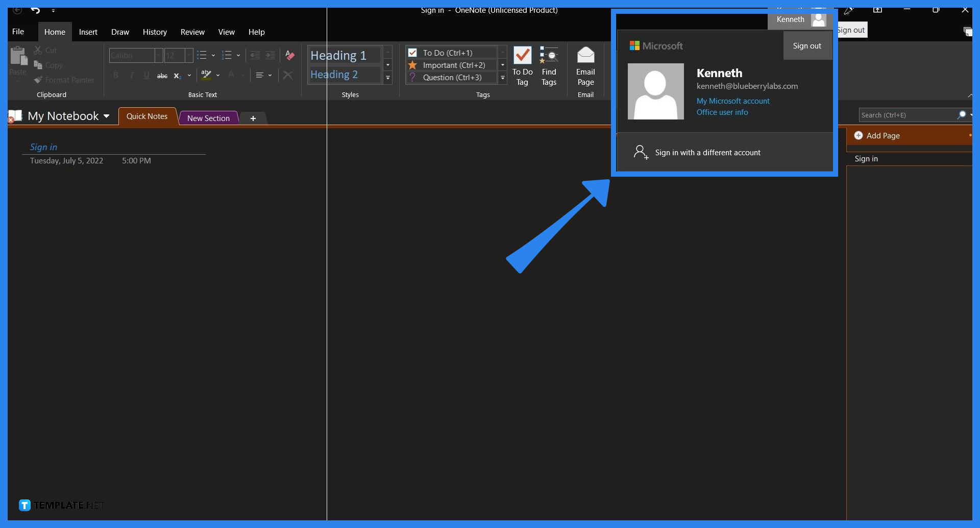This screenshot has height=528, width=980.
Task: Toggle italic formatting
Action: 131,75
